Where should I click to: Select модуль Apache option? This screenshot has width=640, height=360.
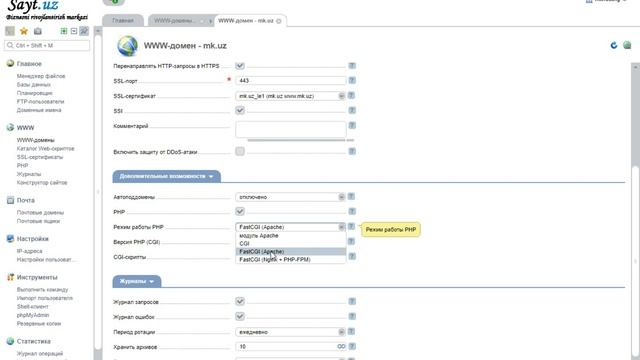(291, 236)
